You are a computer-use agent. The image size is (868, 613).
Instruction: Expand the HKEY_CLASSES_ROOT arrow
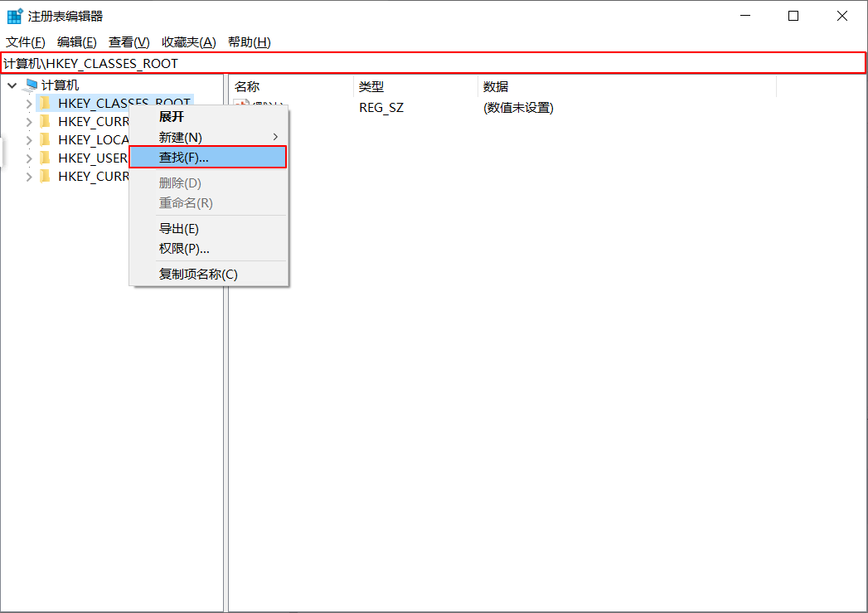29,104
